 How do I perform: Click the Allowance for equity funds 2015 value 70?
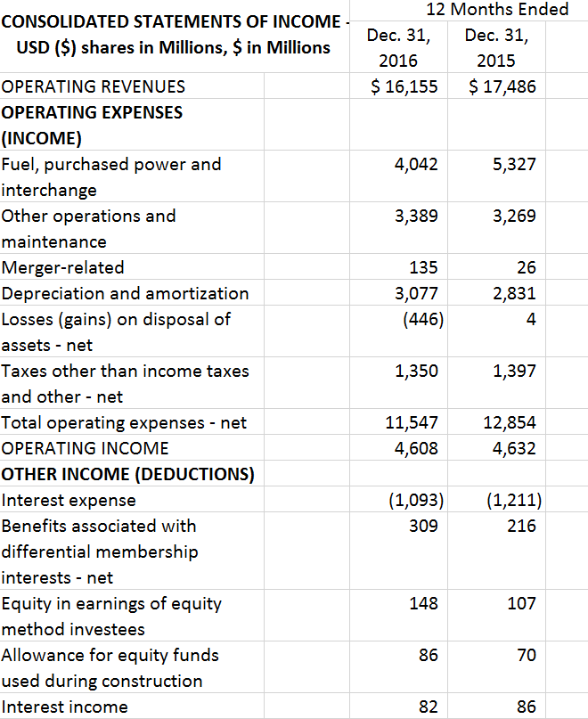(x=526, y=655)
